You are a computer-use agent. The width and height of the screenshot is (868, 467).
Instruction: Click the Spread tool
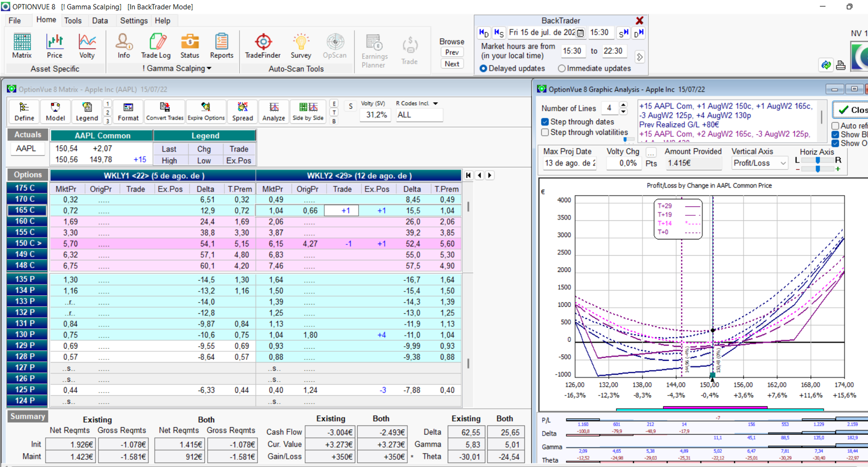pyautogui.click(x=242, y=111)
